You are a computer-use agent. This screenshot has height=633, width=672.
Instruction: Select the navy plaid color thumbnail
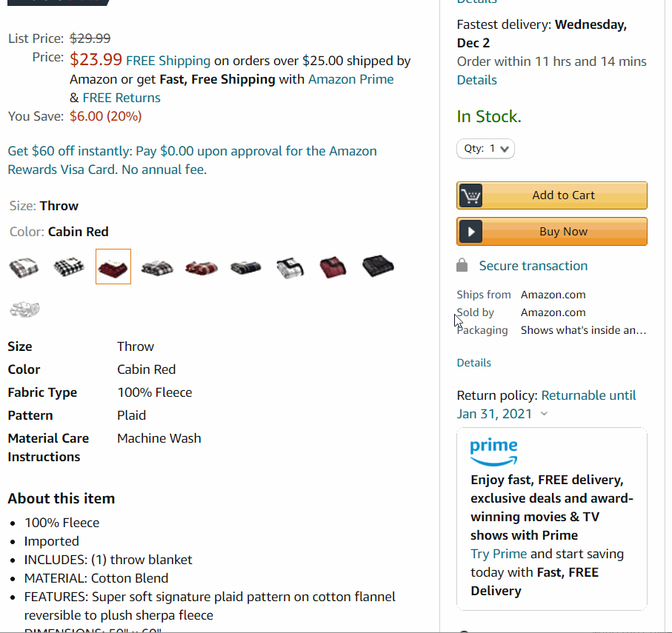(246, 266)
